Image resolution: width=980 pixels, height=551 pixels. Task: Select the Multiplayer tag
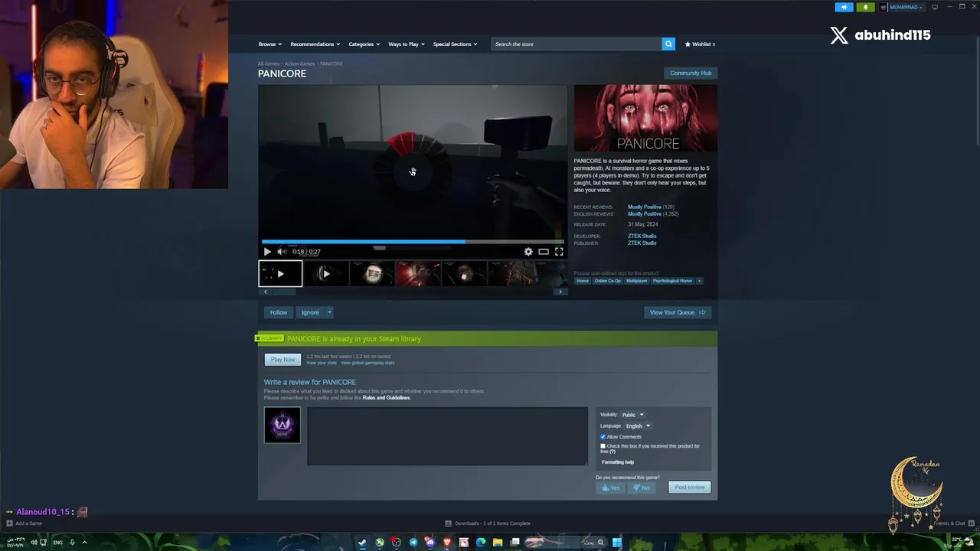click(636, 281)
